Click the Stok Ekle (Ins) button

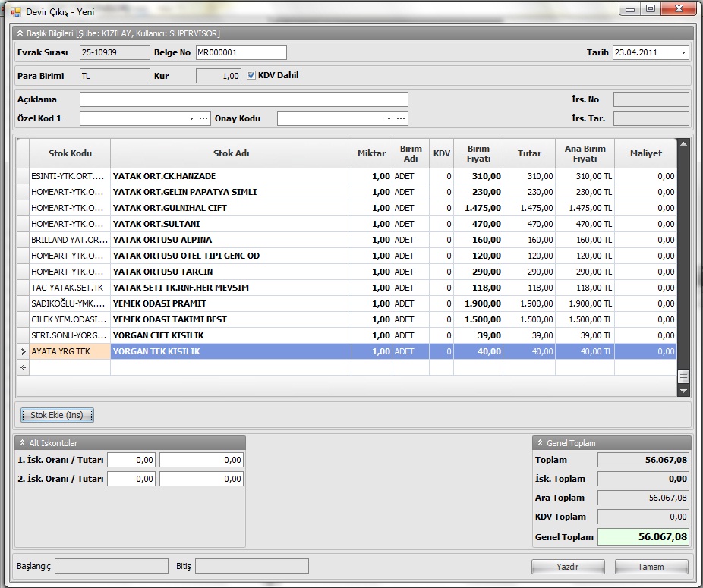57,415
